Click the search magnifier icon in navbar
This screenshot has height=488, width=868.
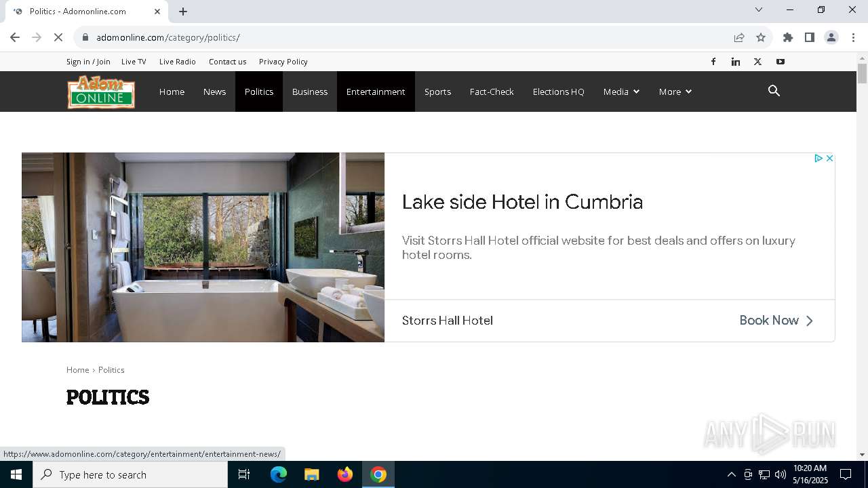point(774,91)
